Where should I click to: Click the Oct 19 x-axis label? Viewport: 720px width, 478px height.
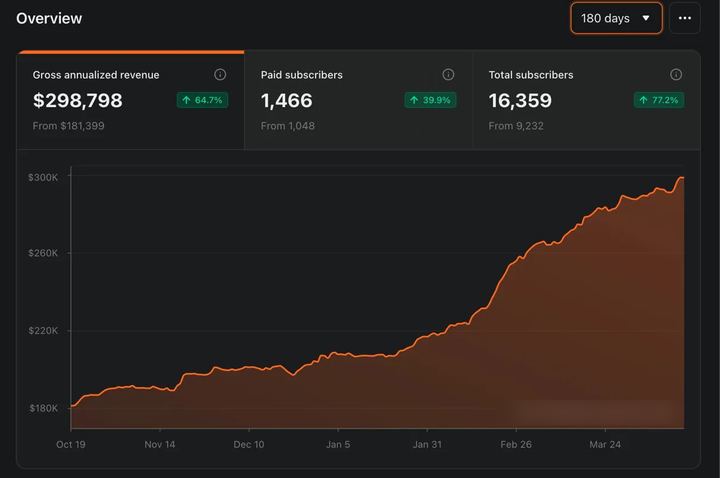point(71,444)
